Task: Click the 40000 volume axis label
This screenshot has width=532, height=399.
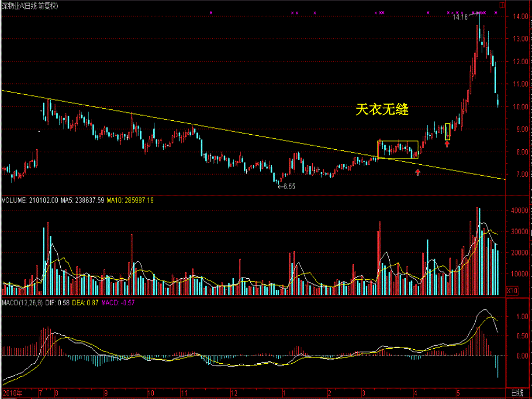Action: [x=520, y=210]
